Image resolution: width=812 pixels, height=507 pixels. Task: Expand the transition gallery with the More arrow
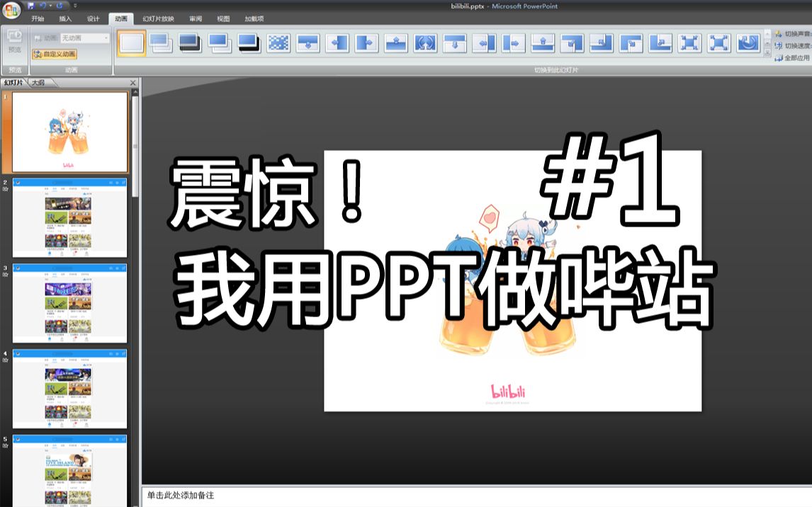coord(769,54)
